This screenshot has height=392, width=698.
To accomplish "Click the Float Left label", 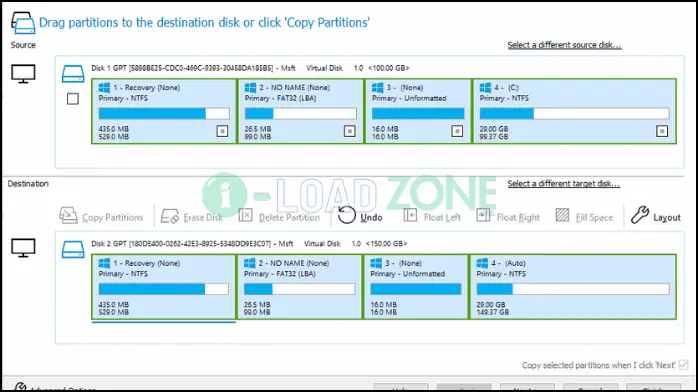I will tap(442, 218).
